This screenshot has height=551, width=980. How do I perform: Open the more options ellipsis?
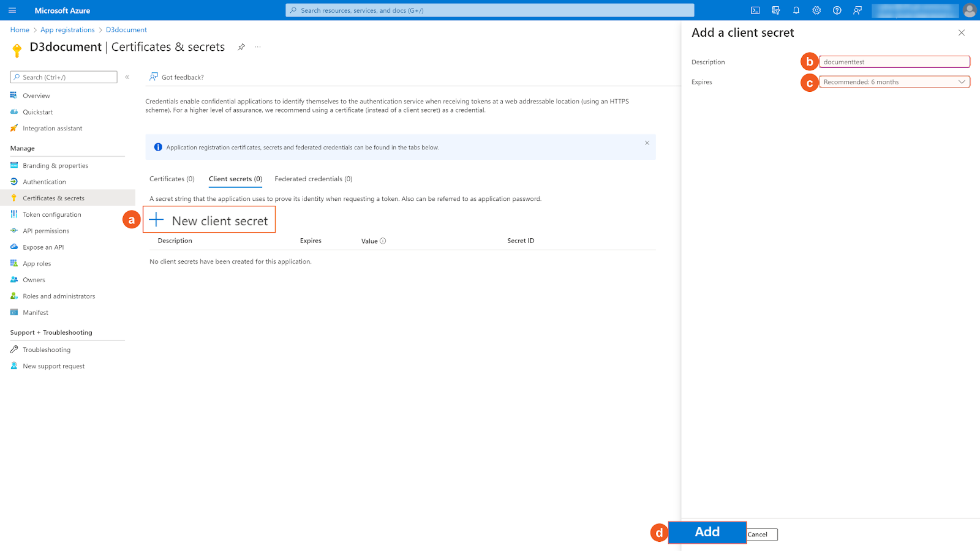[x=257, y=47]
